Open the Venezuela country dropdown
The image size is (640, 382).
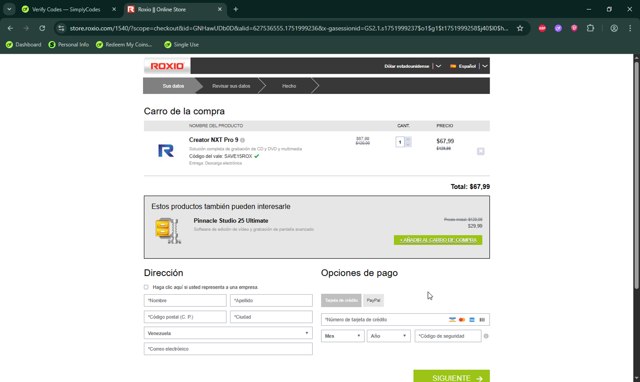[x=228, y=333]
